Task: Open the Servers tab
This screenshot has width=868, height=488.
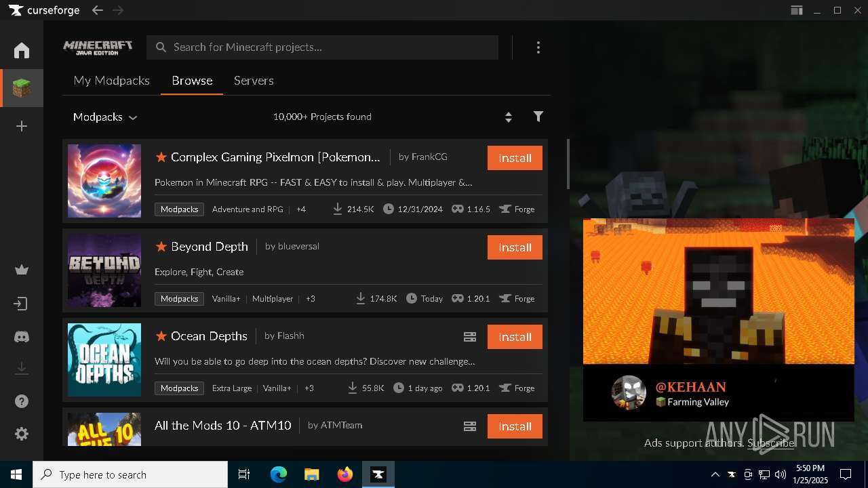Action: tap(254, 81)
